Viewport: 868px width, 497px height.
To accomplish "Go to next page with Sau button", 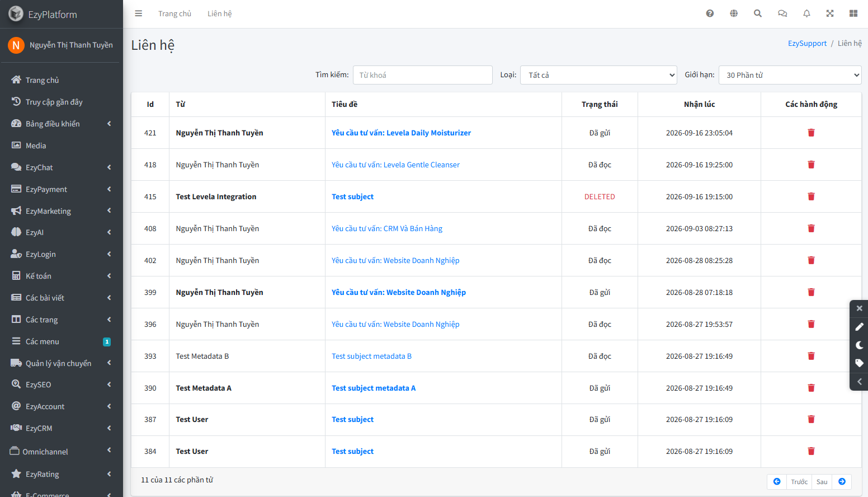I will [822, 482].
